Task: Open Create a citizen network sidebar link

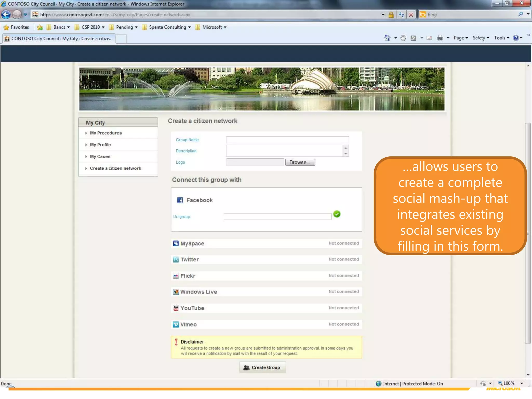Action: point(116,168)
